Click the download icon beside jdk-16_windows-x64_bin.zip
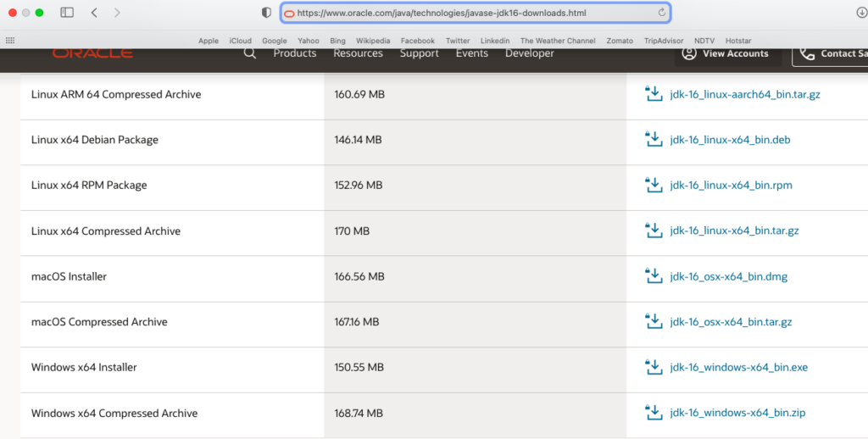Viewport: 868px width, 439px height. 654,412
